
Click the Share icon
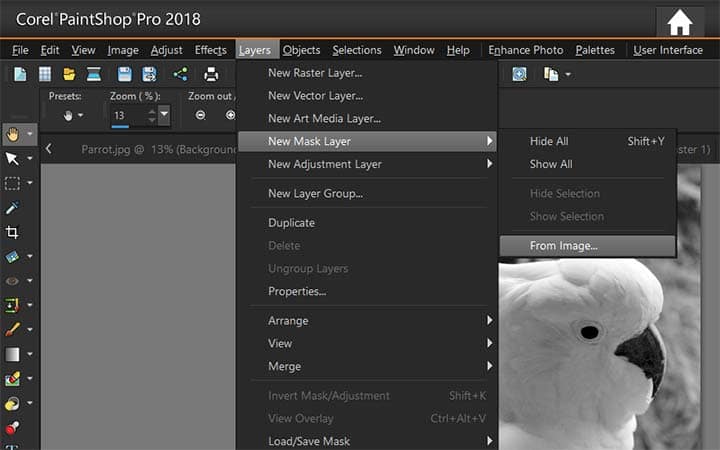tap(180, 74)
